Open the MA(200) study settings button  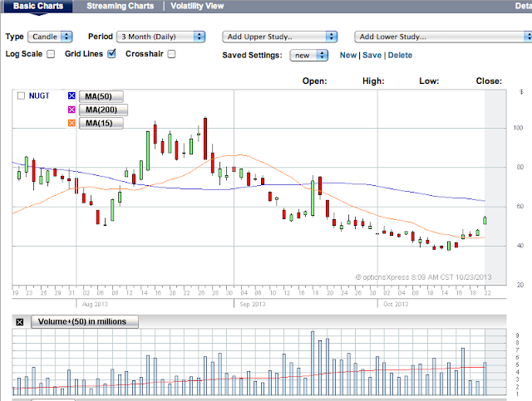click(x=103, y=110)
